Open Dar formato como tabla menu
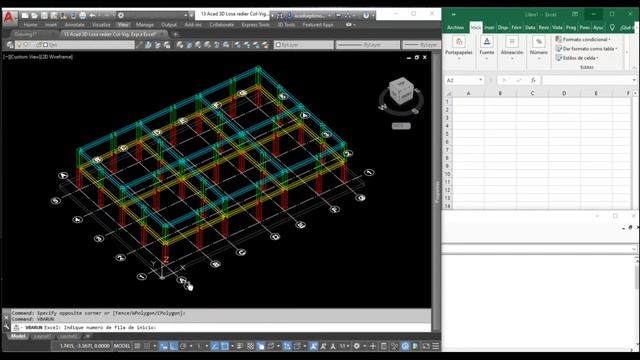640x360 pixels. [587, 49]
